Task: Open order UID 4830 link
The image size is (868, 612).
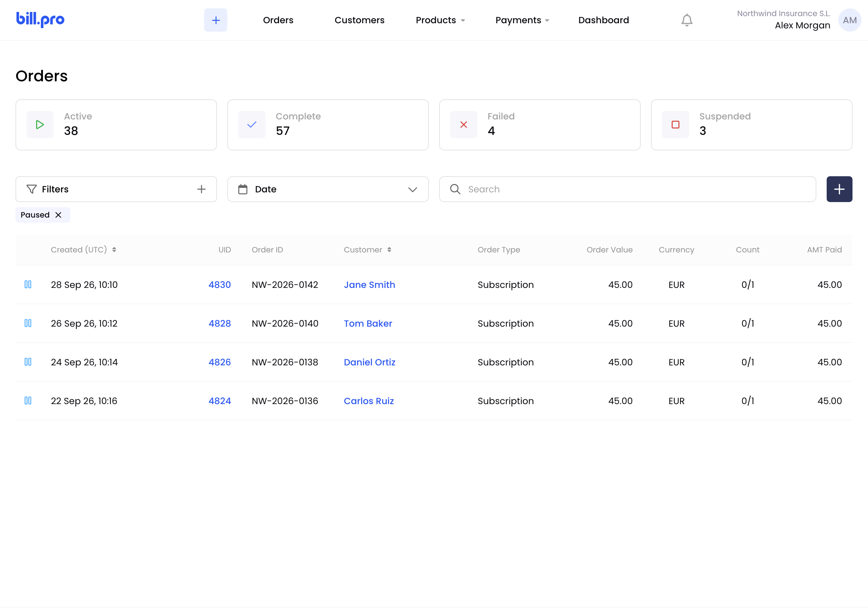Action: point(220,284)
